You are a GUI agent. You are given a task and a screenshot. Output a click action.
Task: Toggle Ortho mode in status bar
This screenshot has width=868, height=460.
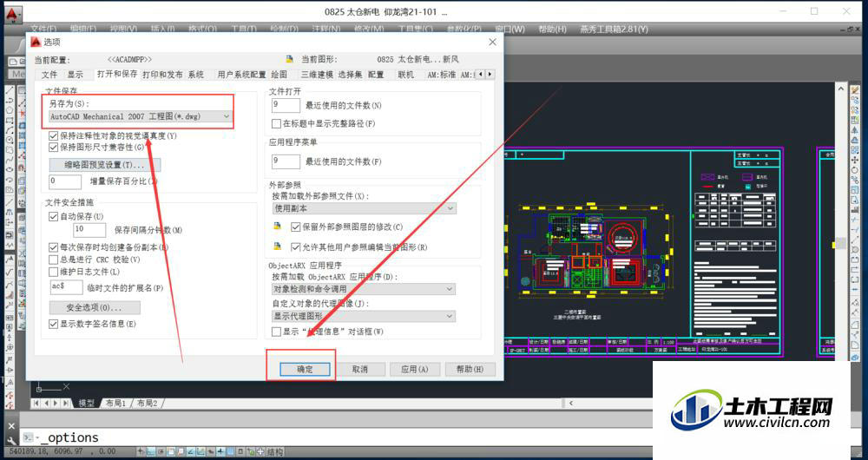161,452
